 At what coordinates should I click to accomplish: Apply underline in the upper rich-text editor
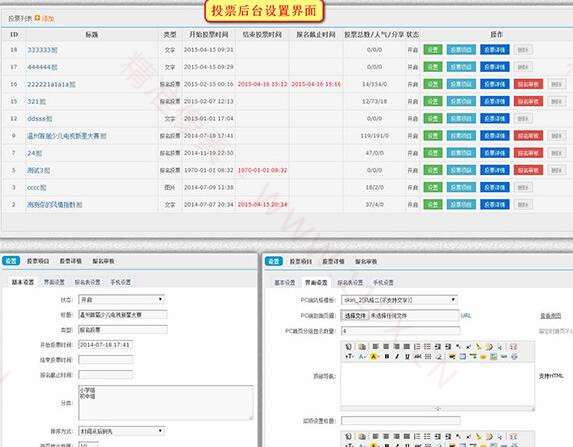pyautogui.click(x=407, y=356)
